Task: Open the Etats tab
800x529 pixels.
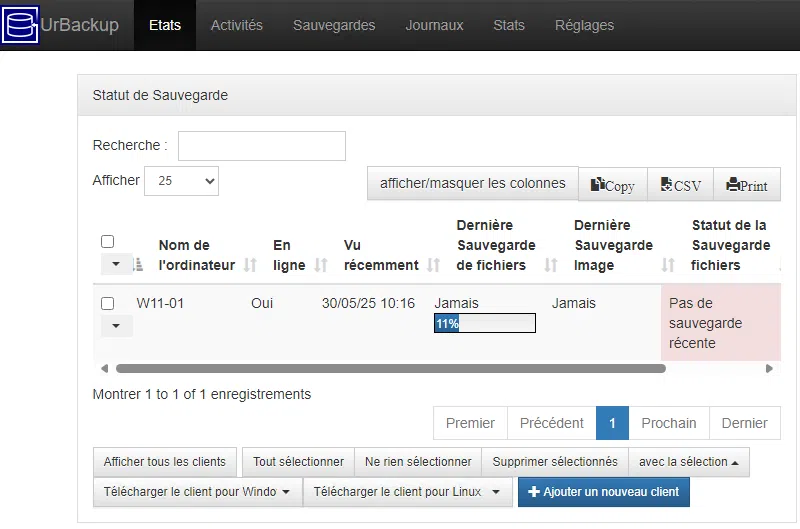Action: [165, 25]
